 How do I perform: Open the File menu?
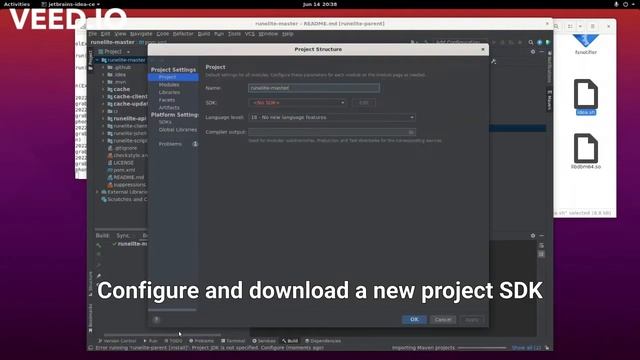coord(93,33)
